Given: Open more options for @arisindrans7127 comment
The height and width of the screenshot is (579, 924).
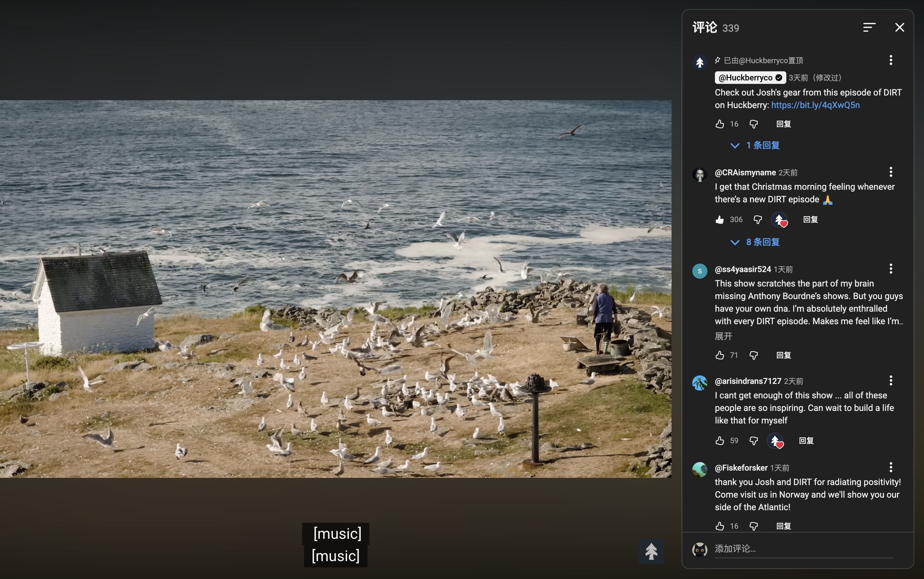Looking at the screenshot, I should 890,381.
